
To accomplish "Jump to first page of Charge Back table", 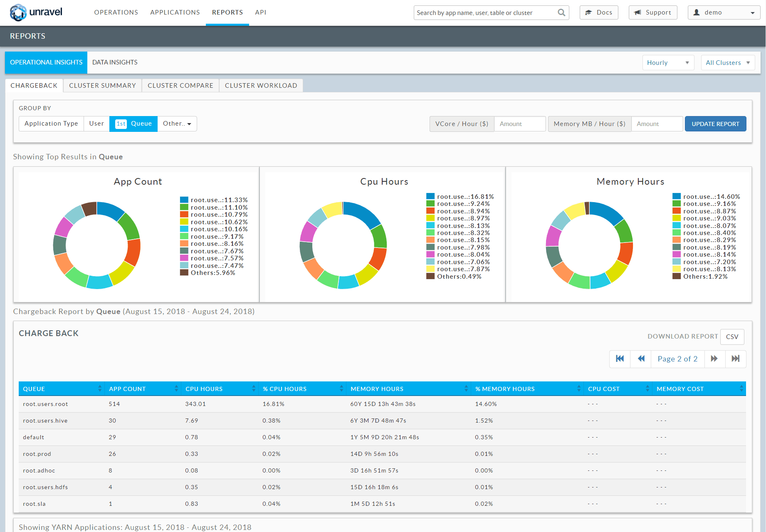I will [x=620, y=359].
